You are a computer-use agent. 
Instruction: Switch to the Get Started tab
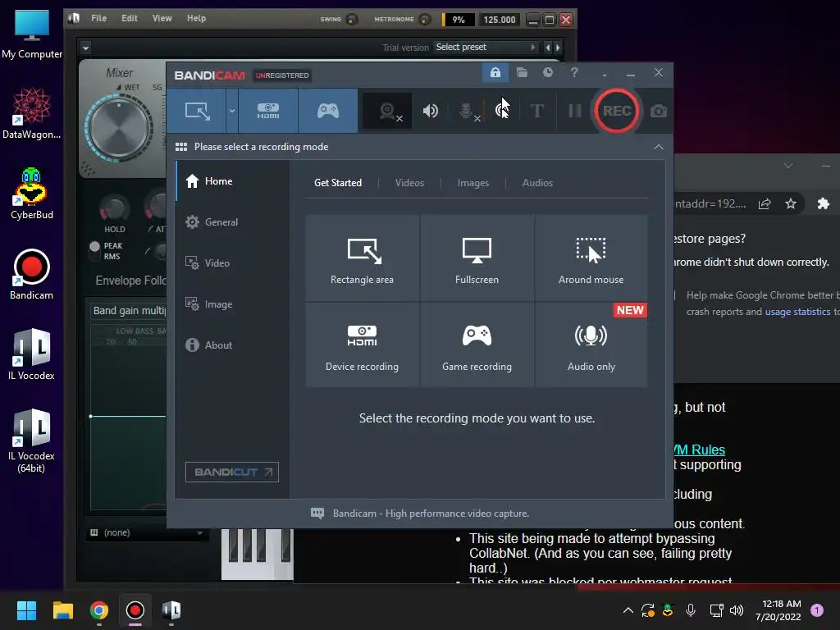(x=337, y=183)
